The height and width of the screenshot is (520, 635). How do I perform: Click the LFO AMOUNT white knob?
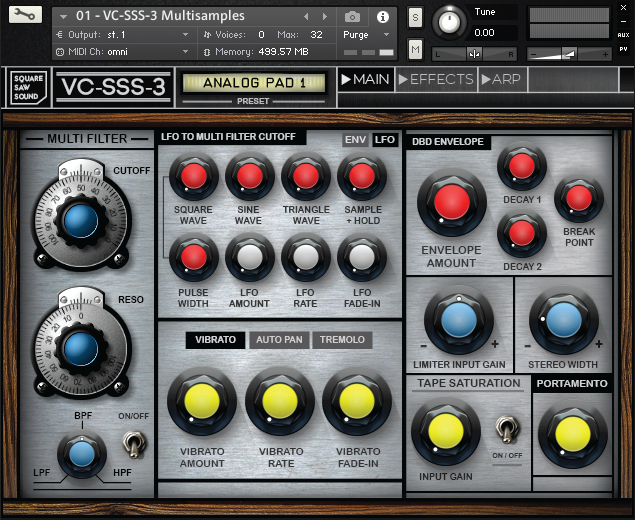click(x=250, y=257)
